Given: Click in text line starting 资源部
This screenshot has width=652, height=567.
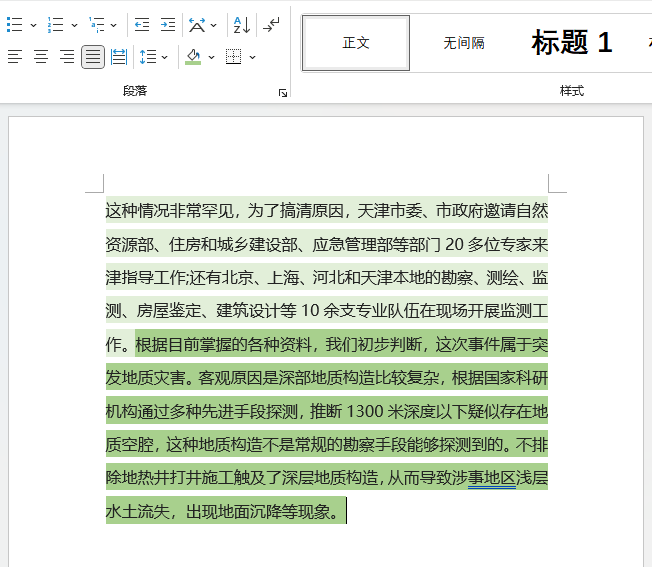Looking at the screenshot, I should point(327,244).
